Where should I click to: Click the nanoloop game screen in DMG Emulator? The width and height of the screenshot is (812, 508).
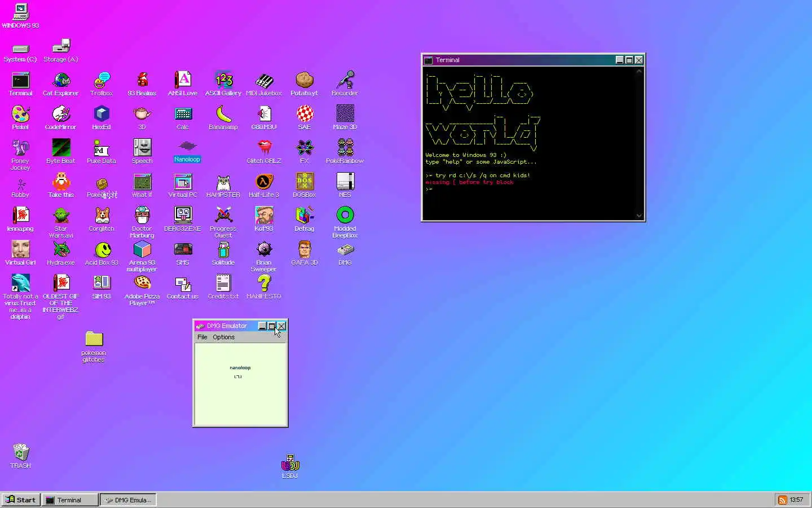pos(240,384)
